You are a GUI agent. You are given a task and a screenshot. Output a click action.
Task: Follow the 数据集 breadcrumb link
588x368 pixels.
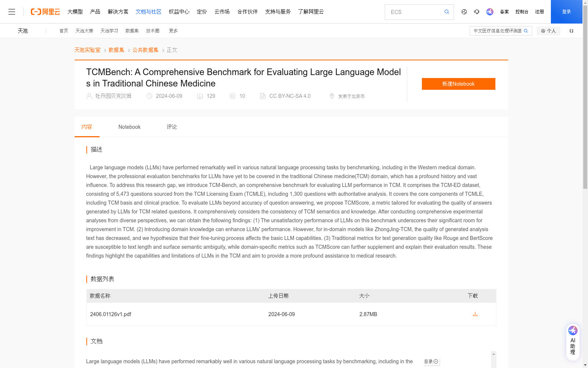[116, 50]
